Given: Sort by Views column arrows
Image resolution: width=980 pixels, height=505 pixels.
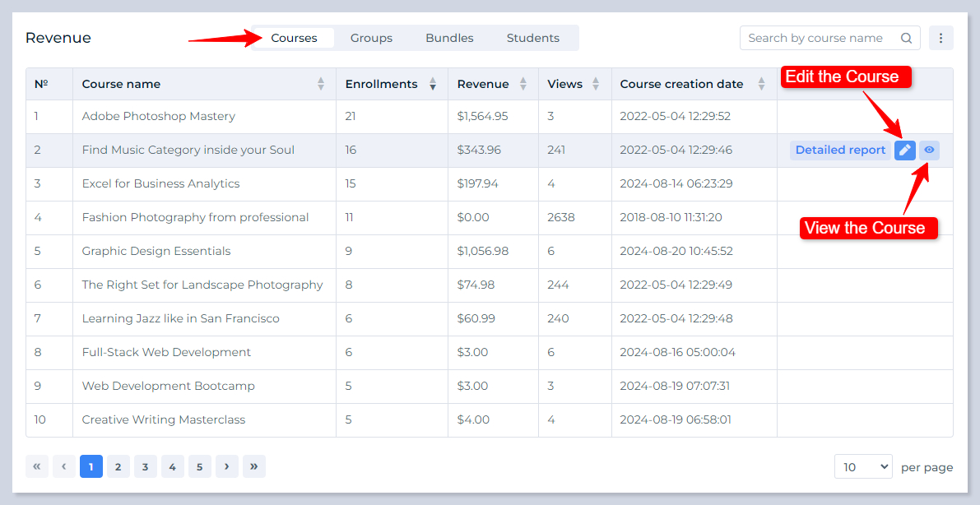Looking at the screenshot, I should [x=597, y=84].
